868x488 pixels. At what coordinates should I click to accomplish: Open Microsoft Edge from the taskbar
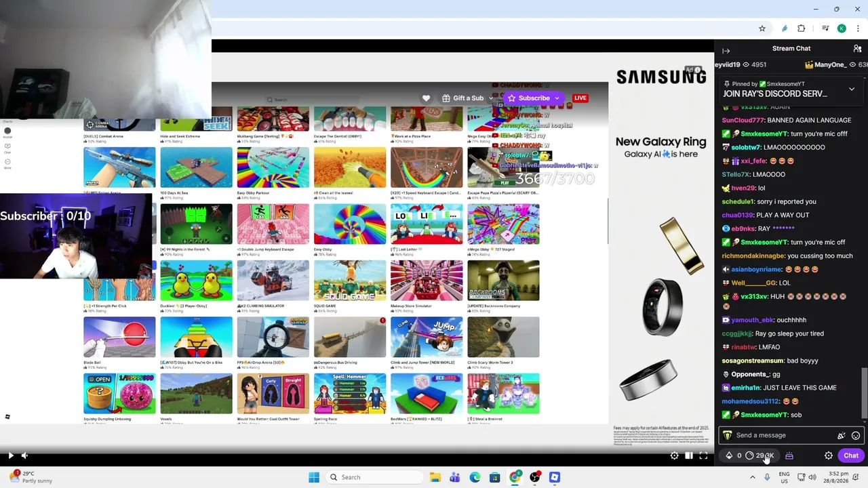pos(475,477)
